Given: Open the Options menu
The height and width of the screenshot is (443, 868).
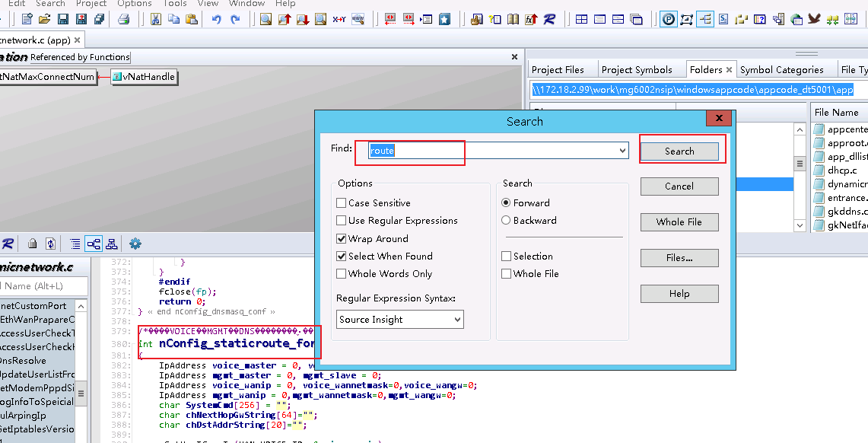Looking at the screenshot, I should 135,3.
